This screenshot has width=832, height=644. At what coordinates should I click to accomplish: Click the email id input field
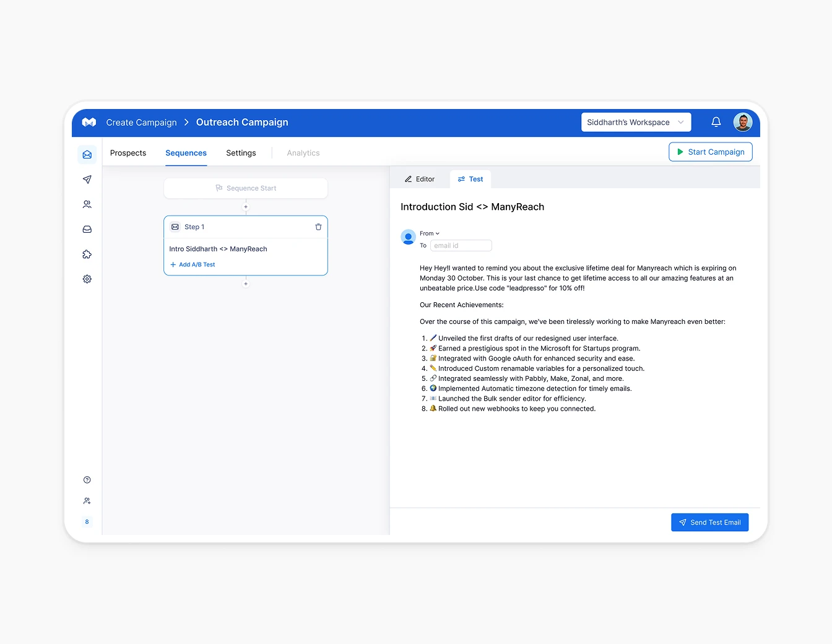pyautogui.click(x=461, y=245)
